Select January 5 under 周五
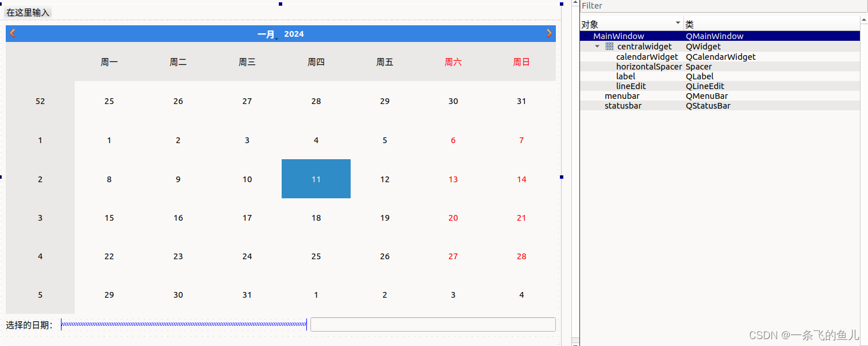 coord(385,140)
